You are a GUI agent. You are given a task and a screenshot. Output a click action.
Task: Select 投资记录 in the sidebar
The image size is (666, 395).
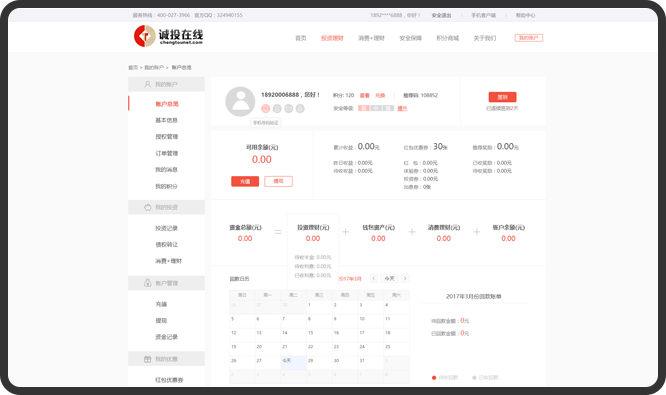(x=166, y=228)
